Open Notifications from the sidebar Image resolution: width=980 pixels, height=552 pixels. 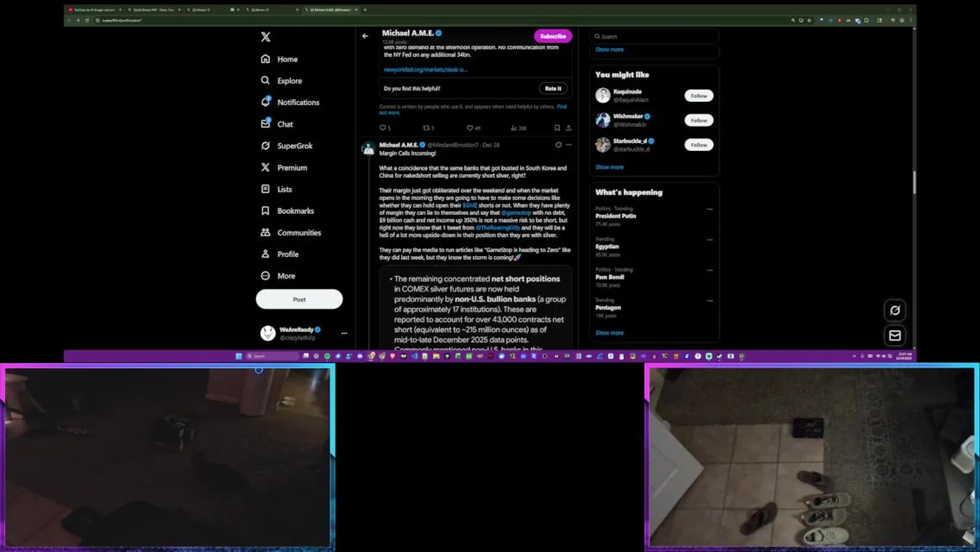(x=290, y=102)
